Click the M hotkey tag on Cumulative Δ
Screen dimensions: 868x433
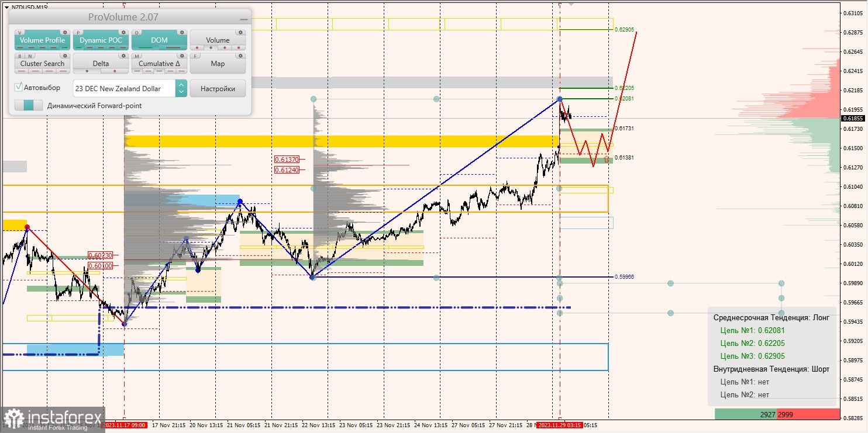[138, 56]
